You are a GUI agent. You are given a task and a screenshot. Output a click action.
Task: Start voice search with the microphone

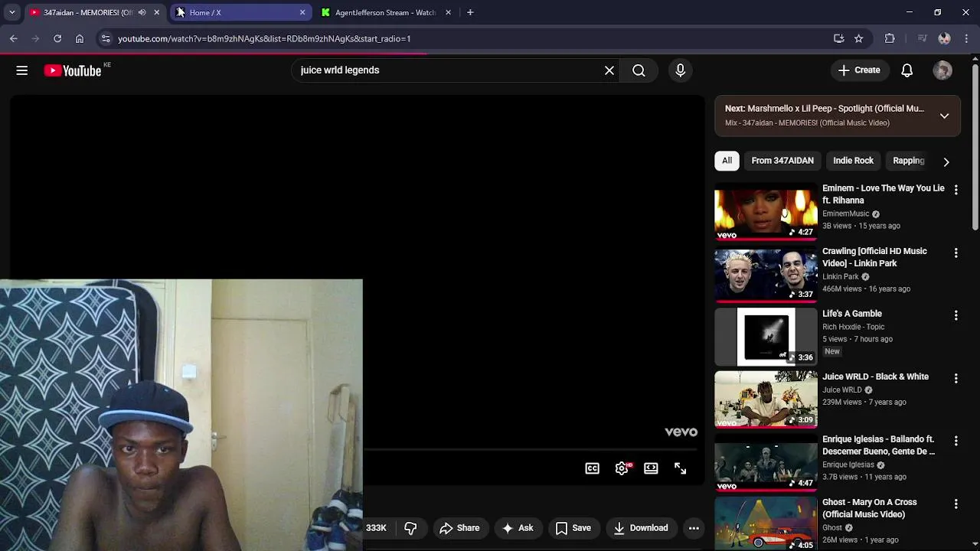pyautogui.click(x=681, y=70)
